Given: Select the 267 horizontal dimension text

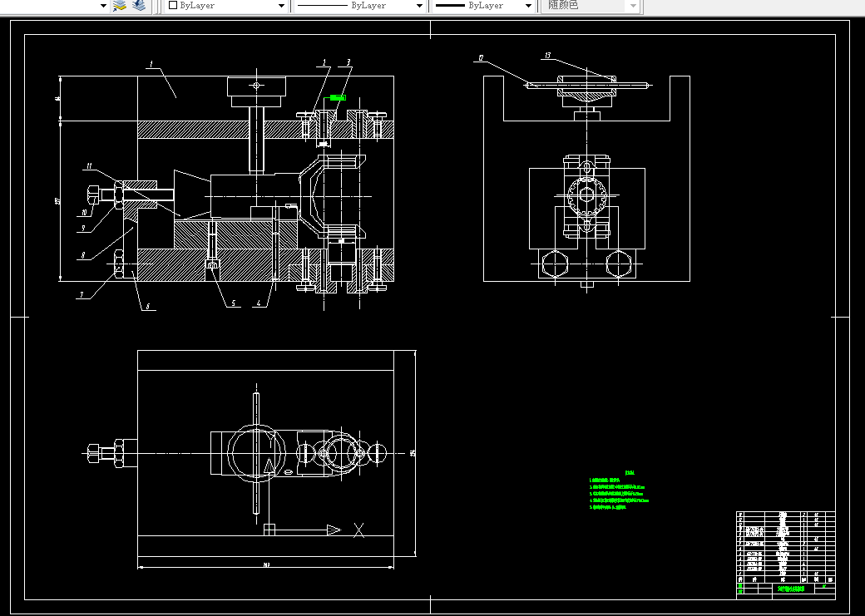Looking at the screenshot, I should tap(266, 564).
